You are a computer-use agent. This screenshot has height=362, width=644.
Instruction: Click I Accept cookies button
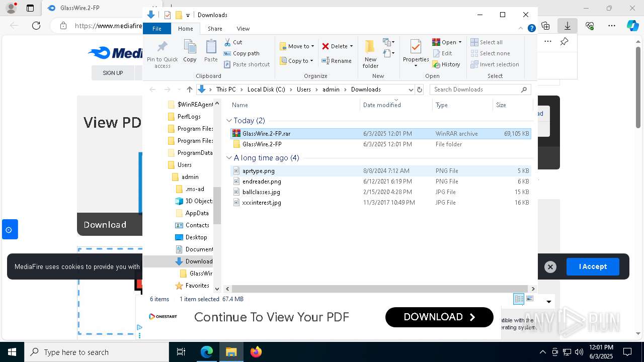(593, 266)
